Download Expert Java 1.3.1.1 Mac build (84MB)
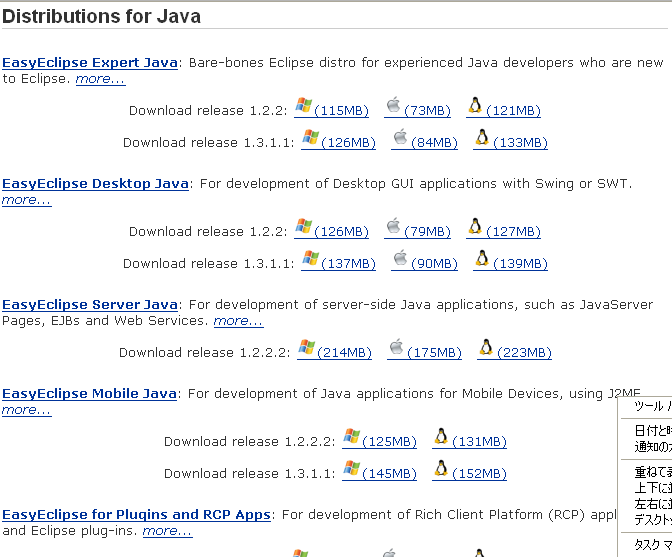The height and width of the screenshot is (557, 672). click(424, 140)
